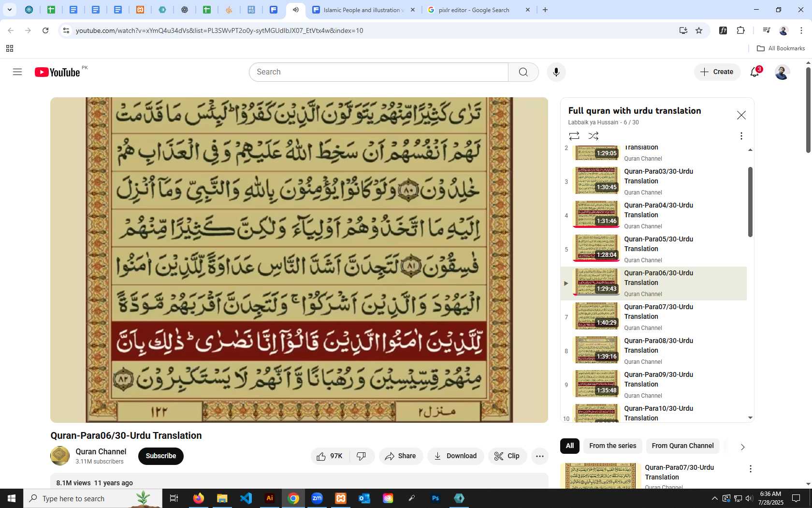Viewport: 812px width, 508px height.
Task: Share the video
Action: coord(401,456)
